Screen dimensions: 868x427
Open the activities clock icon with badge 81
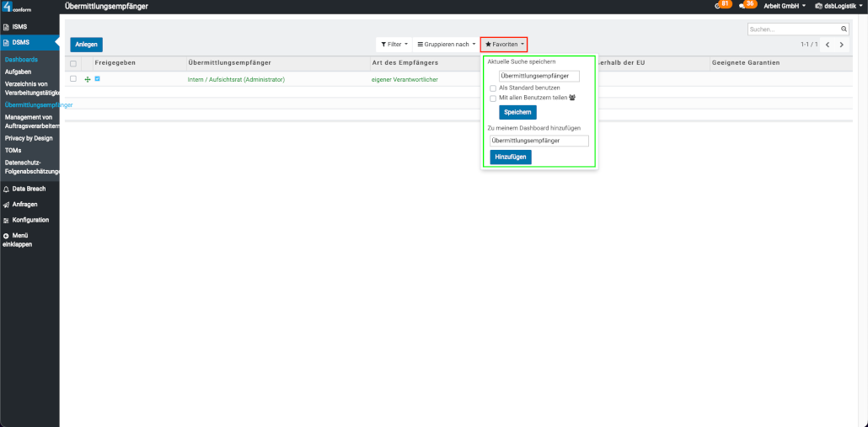point(718,6)
